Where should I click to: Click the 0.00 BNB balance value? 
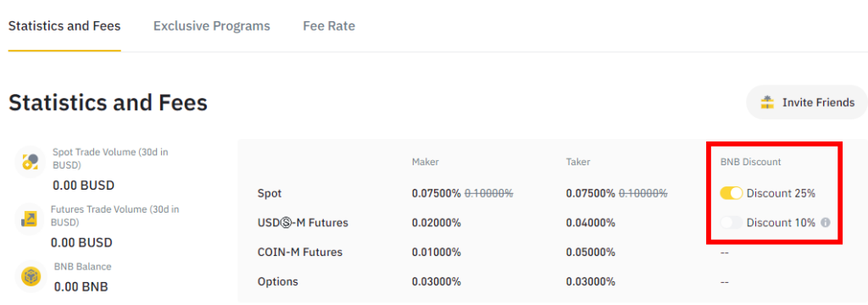coord(81,286)
